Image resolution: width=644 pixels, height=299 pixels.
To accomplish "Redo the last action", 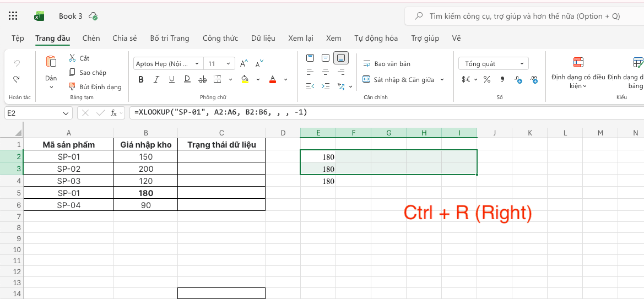I will pyautogui.click(x=17, y=79).
